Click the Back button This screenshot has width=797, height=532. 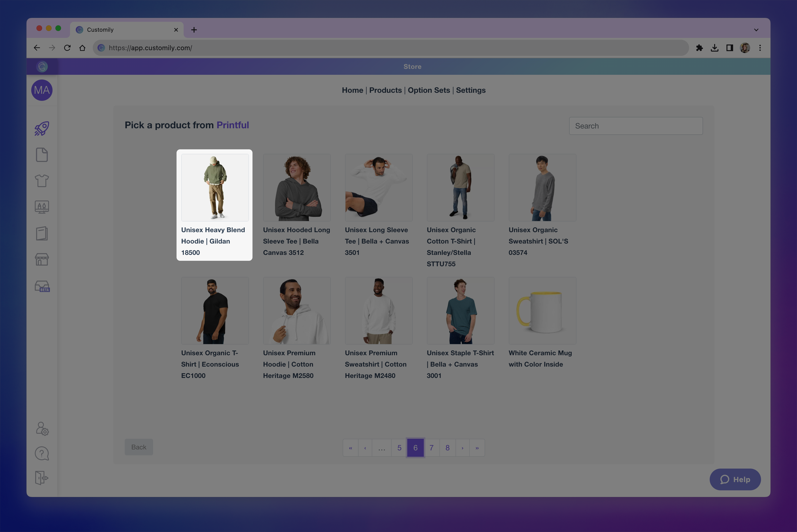point(138,447)
